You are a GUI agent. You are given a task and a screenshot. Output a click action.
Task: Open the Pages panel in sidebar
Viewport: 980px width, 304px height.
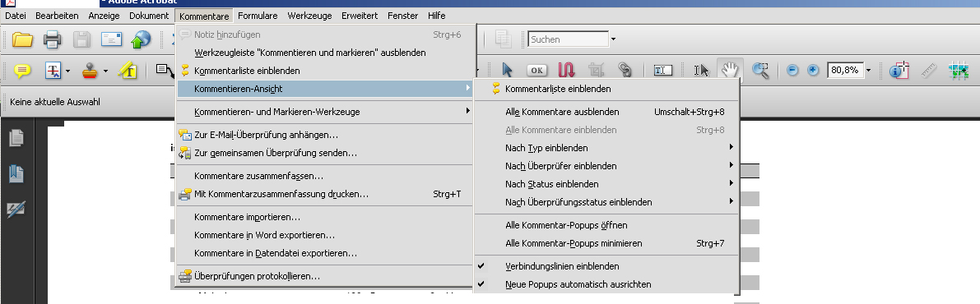(16, 139)
